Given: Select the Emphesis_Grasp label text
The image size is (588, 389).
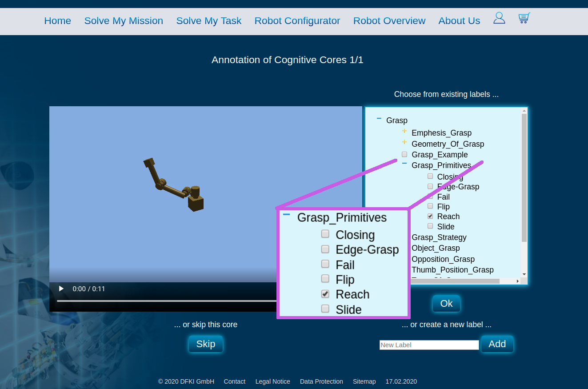Looking at the screenshot, I should (441, 133).
